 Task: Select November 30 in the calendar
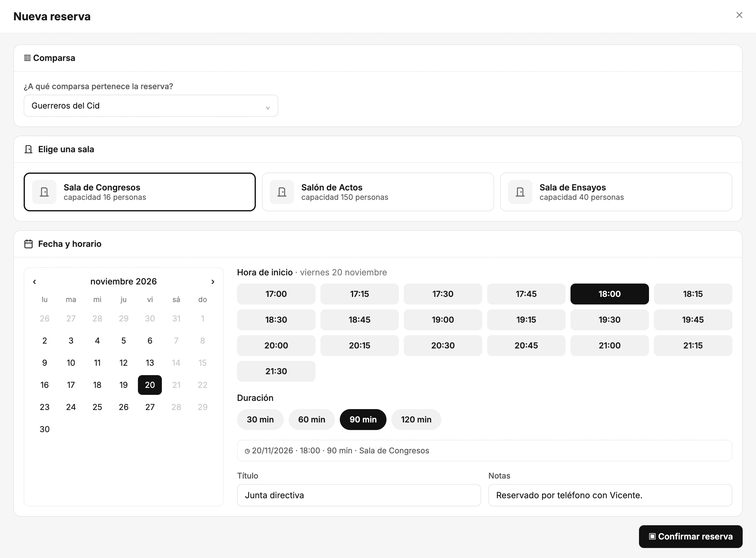tap(45, 429)
